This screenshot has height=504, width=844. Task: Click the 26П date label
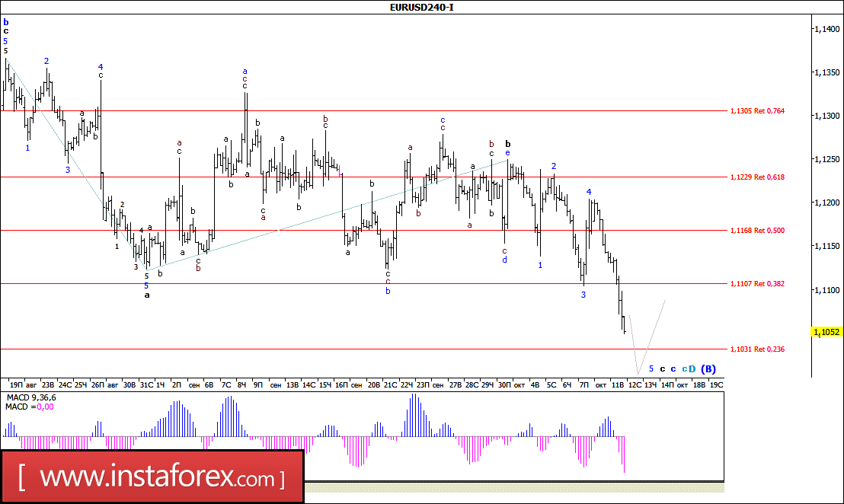coord(98,384)
